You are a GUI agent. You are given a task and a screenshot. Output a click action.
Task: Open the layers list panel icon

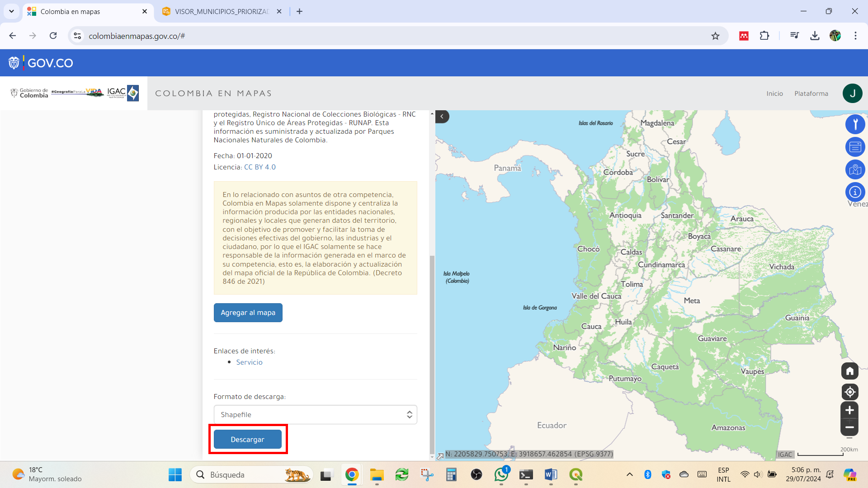(855, 147)
